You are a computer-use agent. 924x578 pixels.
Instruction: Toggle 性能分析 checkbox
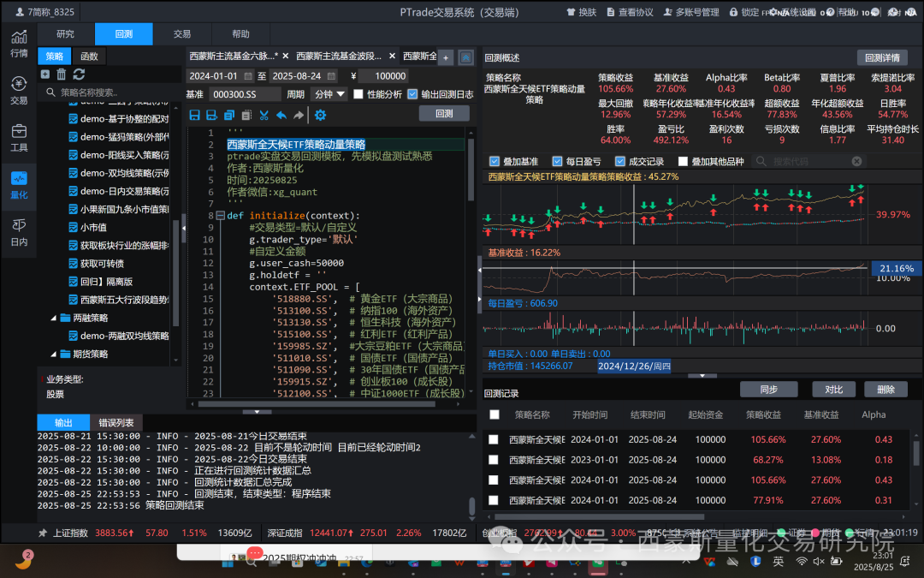coord(358,94)
